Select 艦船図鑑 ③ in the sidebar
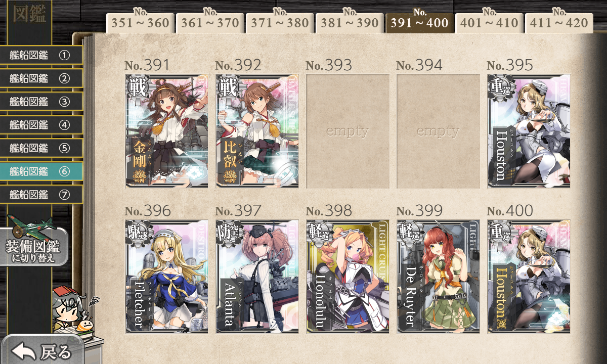Screen dimensions: 607x364 tap(41, 102)
